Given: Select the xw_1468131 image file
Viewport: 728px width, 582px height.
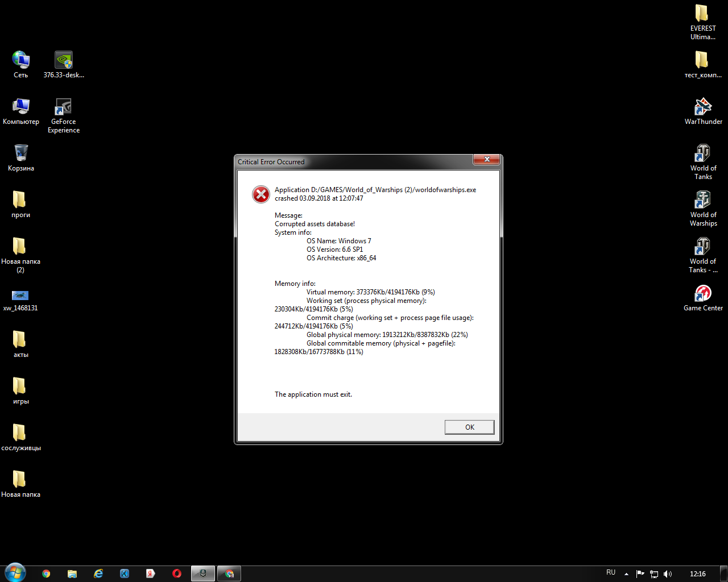Looking at the screenshot, I should click(20, 301).
